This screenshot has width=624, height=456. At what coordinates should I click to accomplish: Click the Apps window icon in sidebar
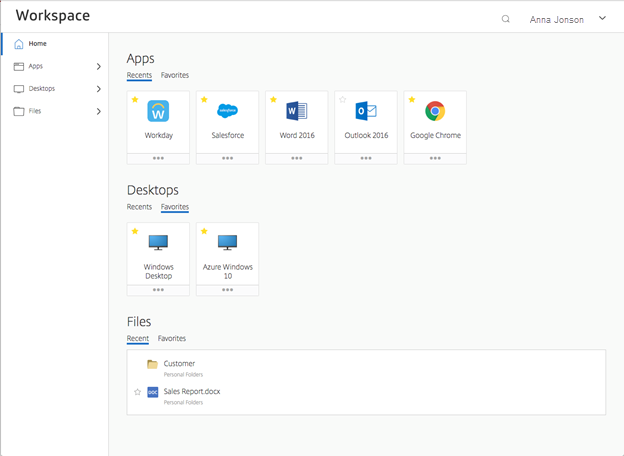pos(19,66)
